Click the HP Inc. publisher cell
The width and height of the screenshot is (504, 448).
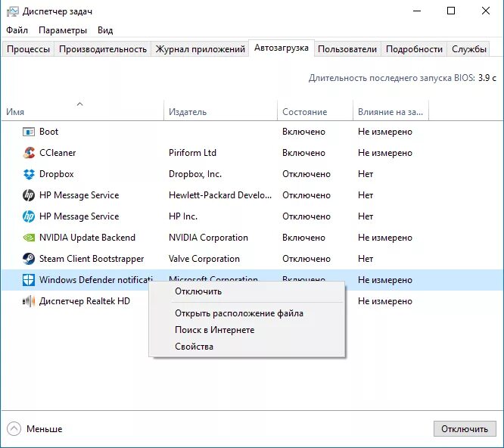[x=183, y=216]
